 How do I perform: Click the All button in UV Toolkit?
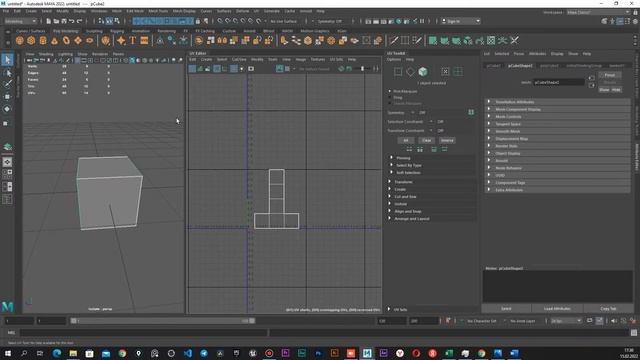406,140
